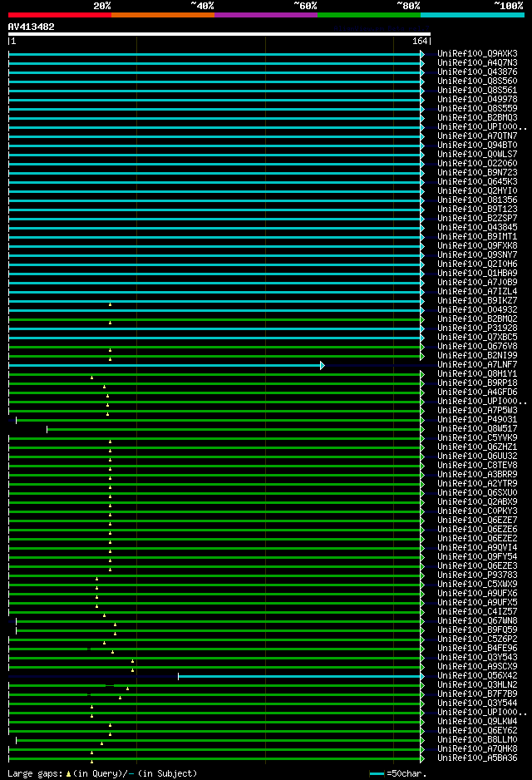
Task: Select the UniRef100_Q9LKW4 label
Action: tap(477, 721)
